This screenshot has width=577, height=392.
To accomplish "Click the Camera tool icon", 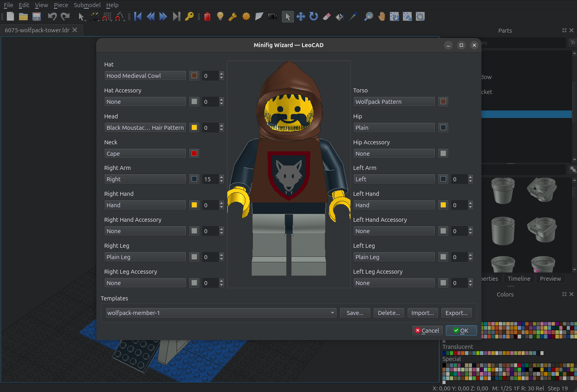I will [x=272, y=17].
